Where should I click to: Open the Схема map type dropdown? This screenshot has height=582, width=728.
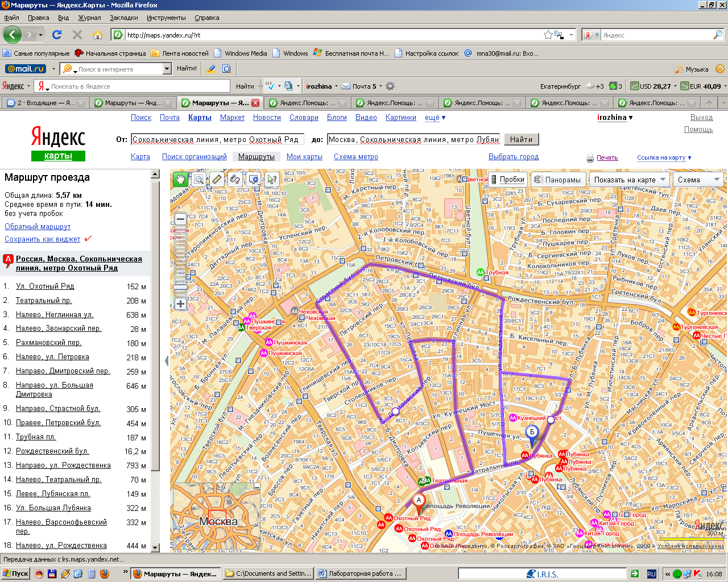(699, 180)
